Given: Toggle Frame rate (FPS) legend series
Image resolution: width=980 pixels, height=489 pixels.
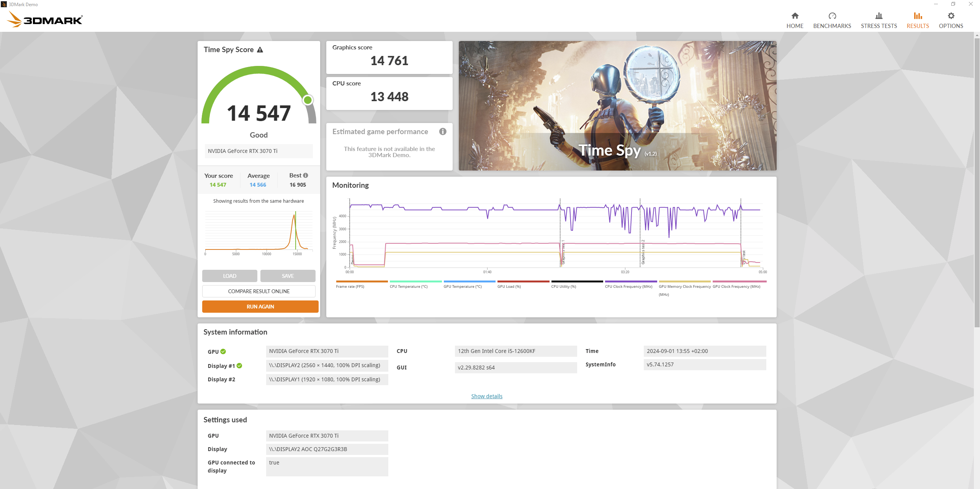Looking at the screenshot, I should [x=350, y=286].
